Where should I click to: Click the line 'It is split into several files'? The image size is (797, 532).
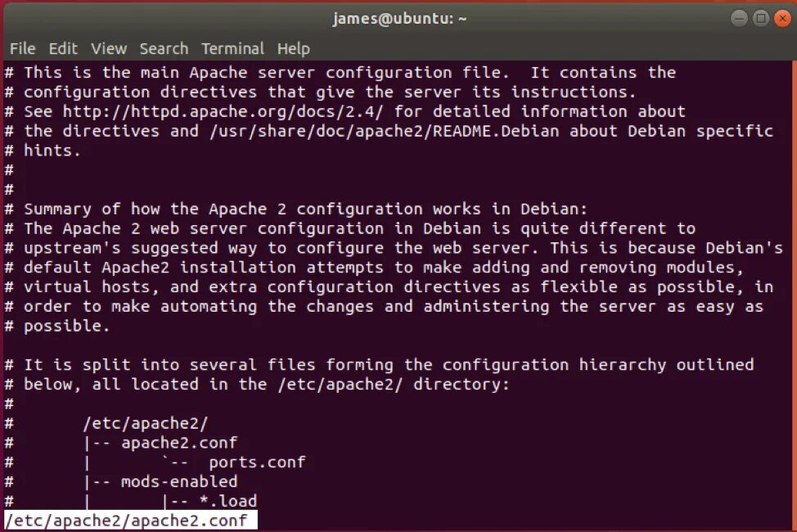(379, 365)
